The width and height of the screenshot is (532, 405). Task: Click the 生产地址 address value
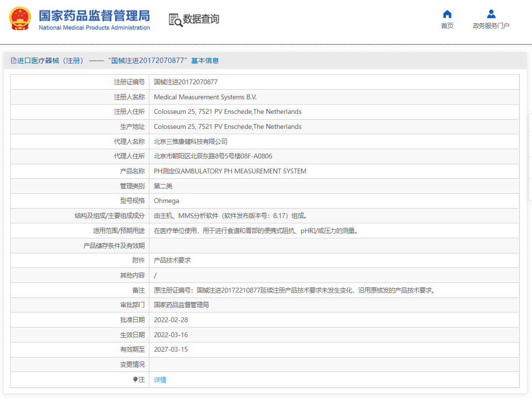227,126
